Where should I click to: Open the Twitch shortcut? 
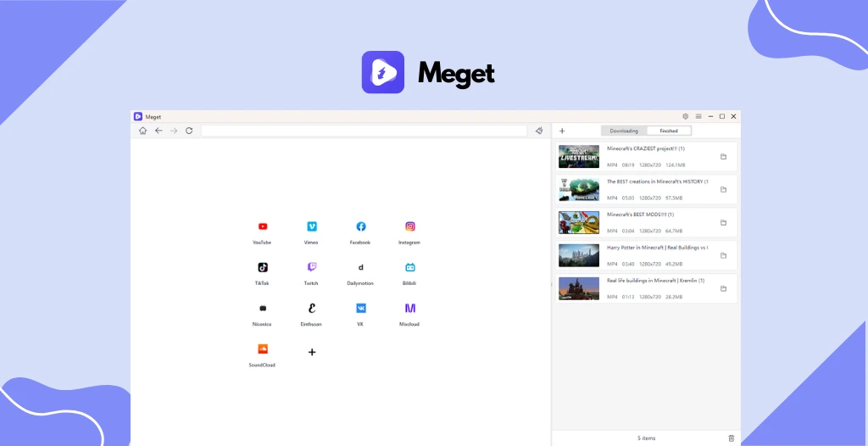312,267
